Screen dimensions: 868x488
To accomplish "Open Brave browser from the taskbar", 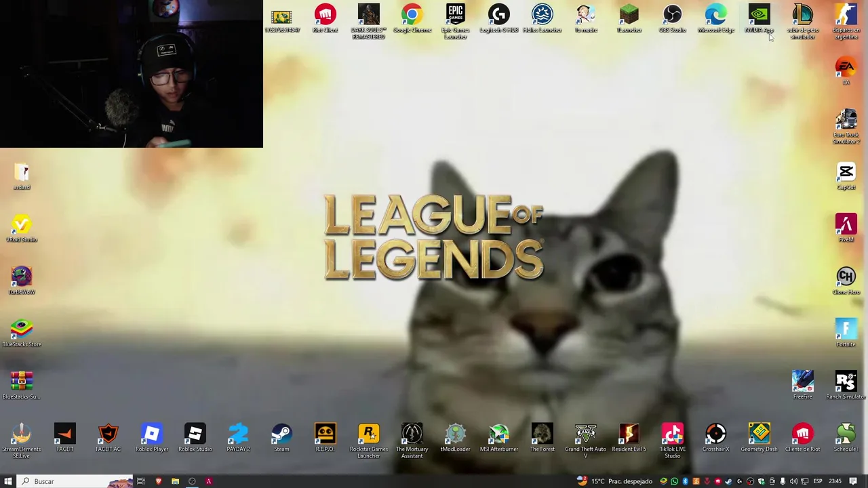I will point(158,481).
